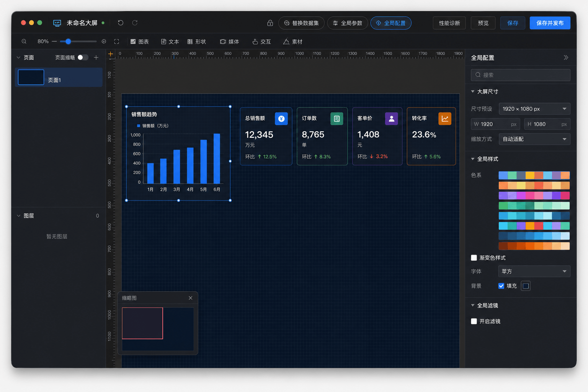Viewport: 588px width, 392px height.
Task: Click the 保存并发布 button
Action: 550,23
